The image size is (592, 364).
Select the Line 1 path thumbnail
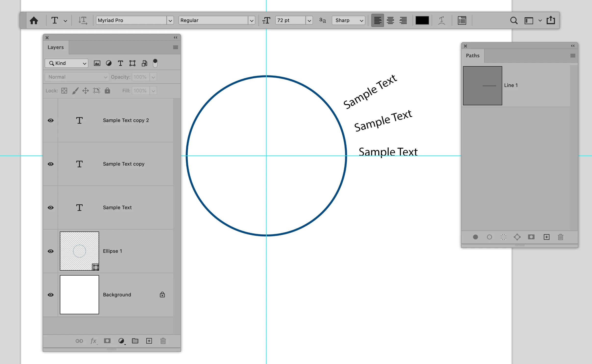(482, 86)
